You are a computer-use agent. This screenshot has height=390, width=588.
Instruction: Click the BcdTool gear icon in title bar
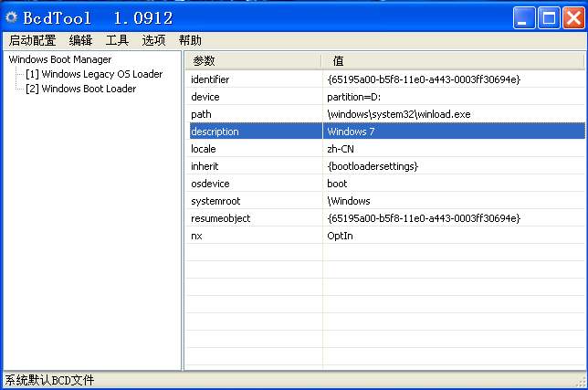click(12, 17)
